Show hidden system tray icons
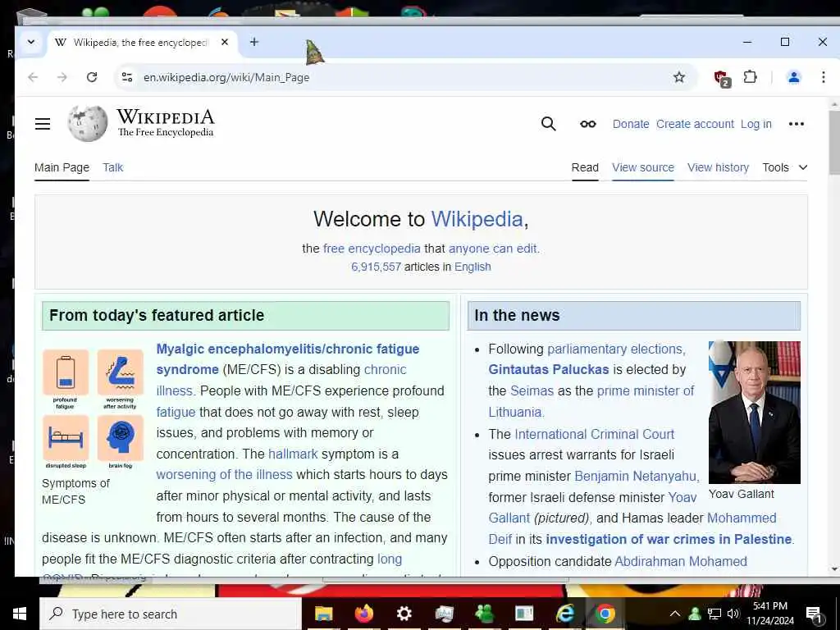This screenshot has width=840, height=630. click(675, 614)
